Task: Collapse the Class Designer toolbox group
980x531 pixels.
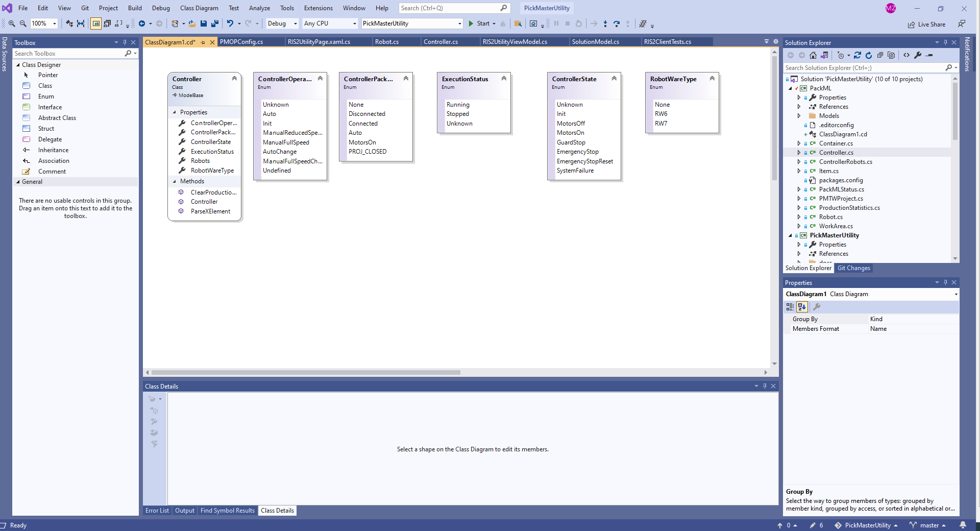Action: point(18,65)
